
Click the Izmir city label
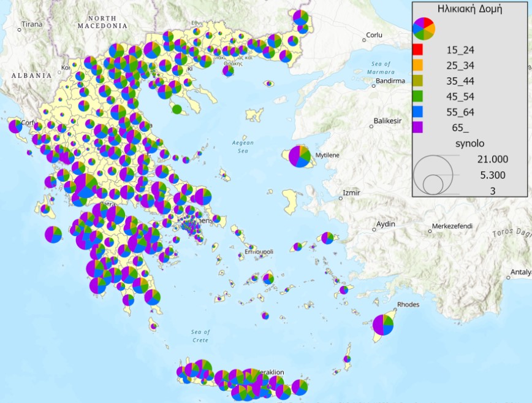(x=351, y=193)
